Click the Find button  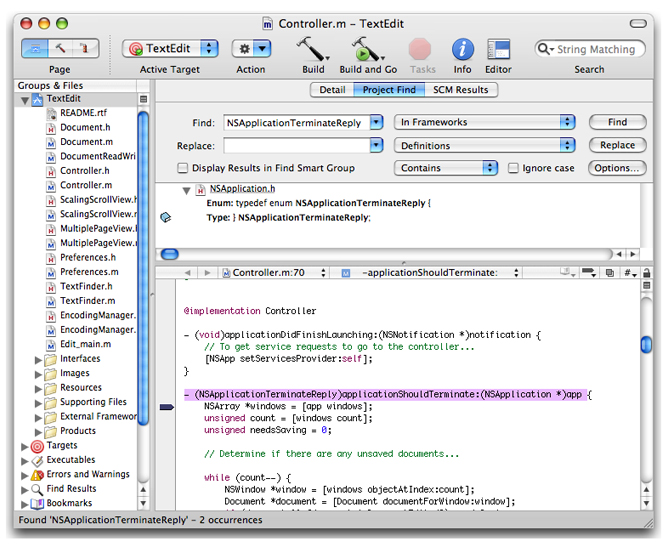click(617, 122)
